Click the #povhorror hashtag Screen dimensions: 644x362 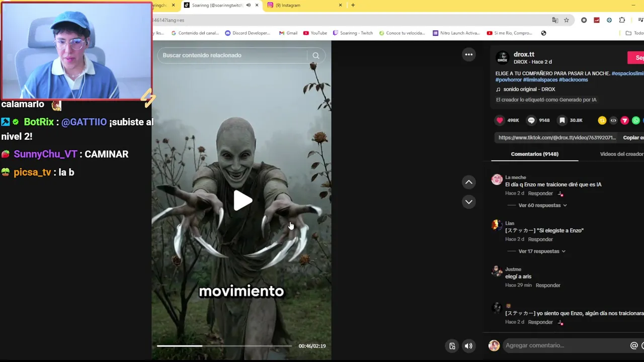coord(509,80)
